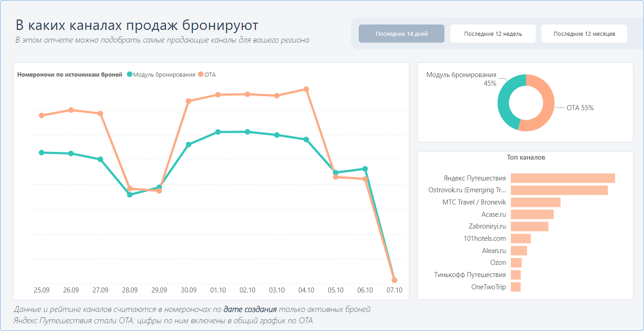Screen dimensions: 644x331
Task: Click the 'Яндекс Путешествия' channel name label
Action: [x=475, y=178]
